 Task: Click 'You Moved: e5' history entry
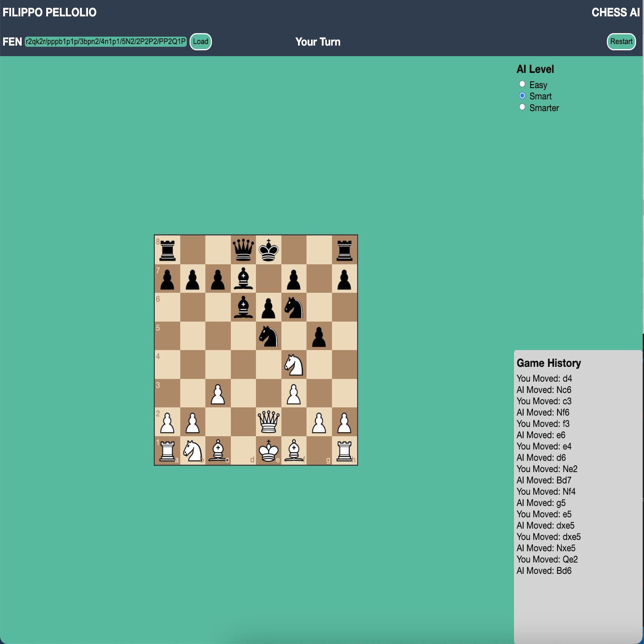click(544, 514)
